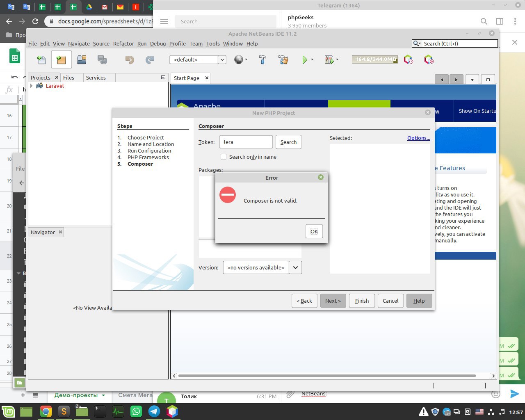Click the green Run Project icon
The image size is (525, 420).
[305, 60]
